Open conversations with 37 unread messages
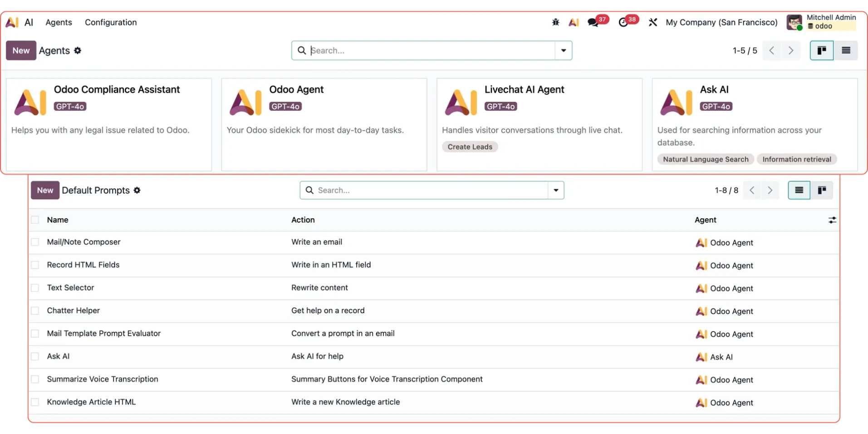Image resolution: width=868 pixels, height=434 pixels. pyautogui.click(x=597, y=21)
